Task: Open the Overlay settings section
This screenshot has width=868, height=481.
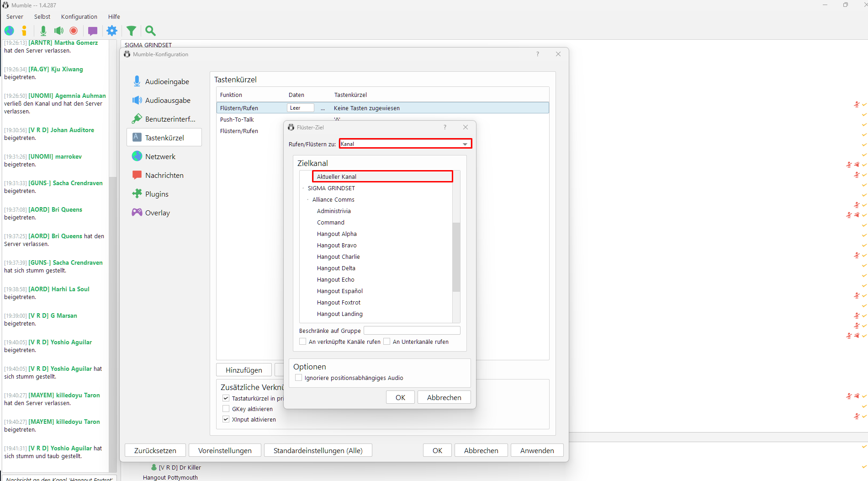Action: 164,213
